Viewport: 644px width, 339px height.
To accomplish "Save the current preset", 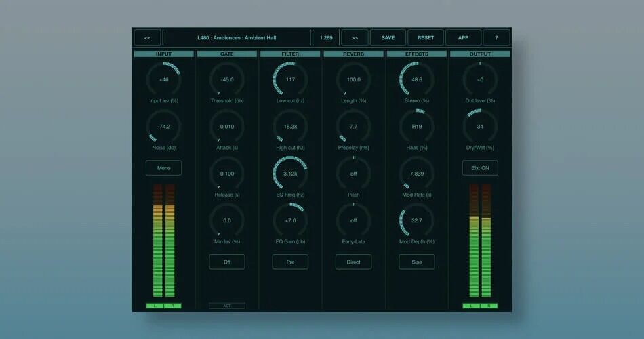I will (x=388, y=38).
